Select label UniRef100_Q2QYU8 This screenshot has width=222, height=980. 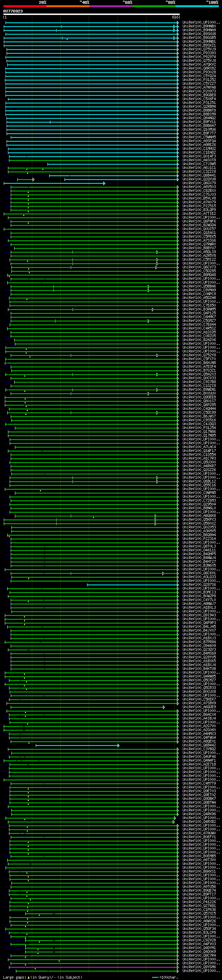[x=199, y=179]
